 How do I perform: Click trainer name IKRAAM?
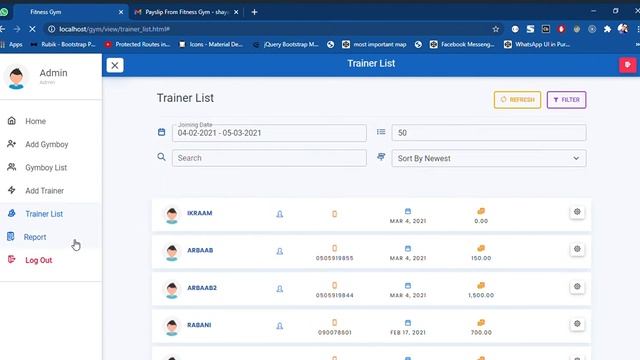(x=200, y=213)
